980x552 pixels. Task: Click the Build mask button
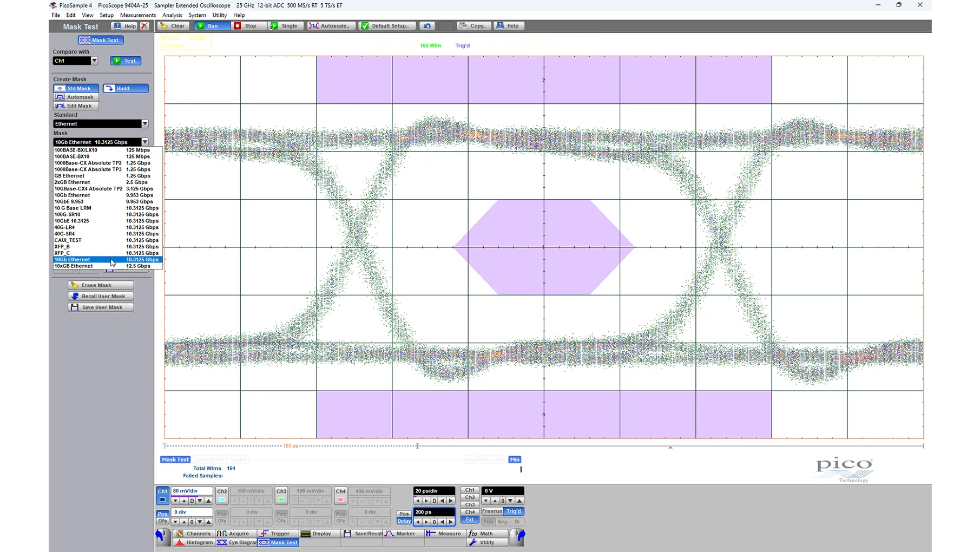pyautogui.click(x=126, y=88)
